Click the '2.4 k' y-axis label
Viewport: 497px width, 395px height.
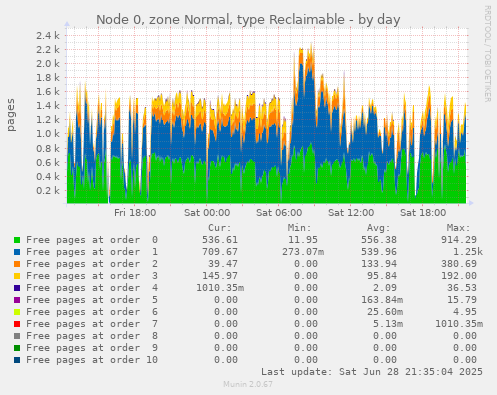tap(48, 35)
